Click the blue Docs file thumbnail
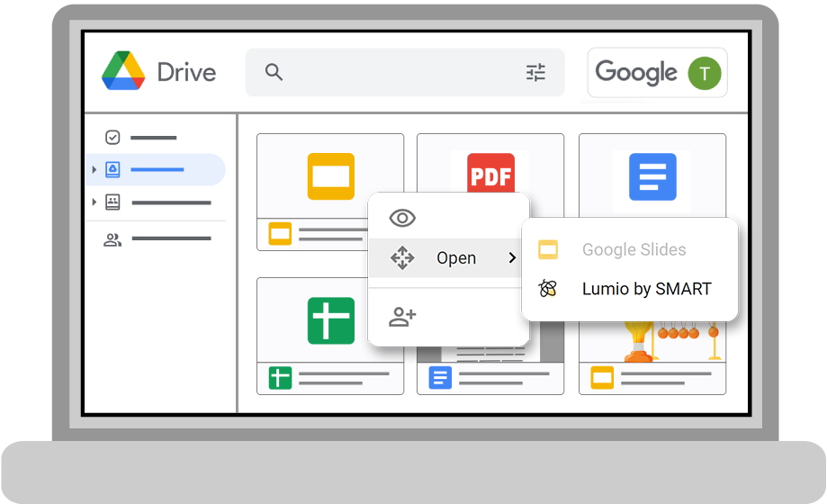The image size is (827, 504). click(x=652, y=176)
